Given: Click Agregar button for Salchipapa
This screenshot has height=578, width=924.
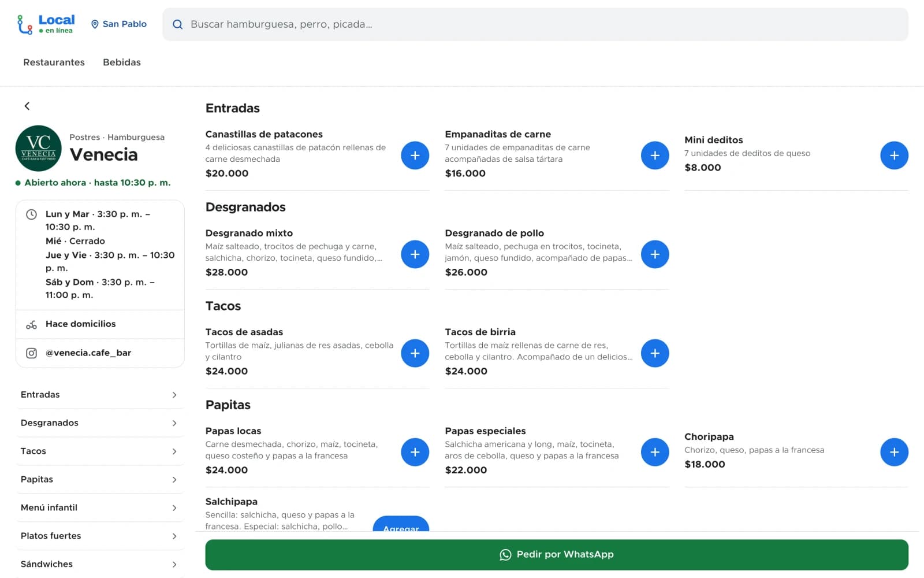Looking at the screenshot, I should coord(401,524).
